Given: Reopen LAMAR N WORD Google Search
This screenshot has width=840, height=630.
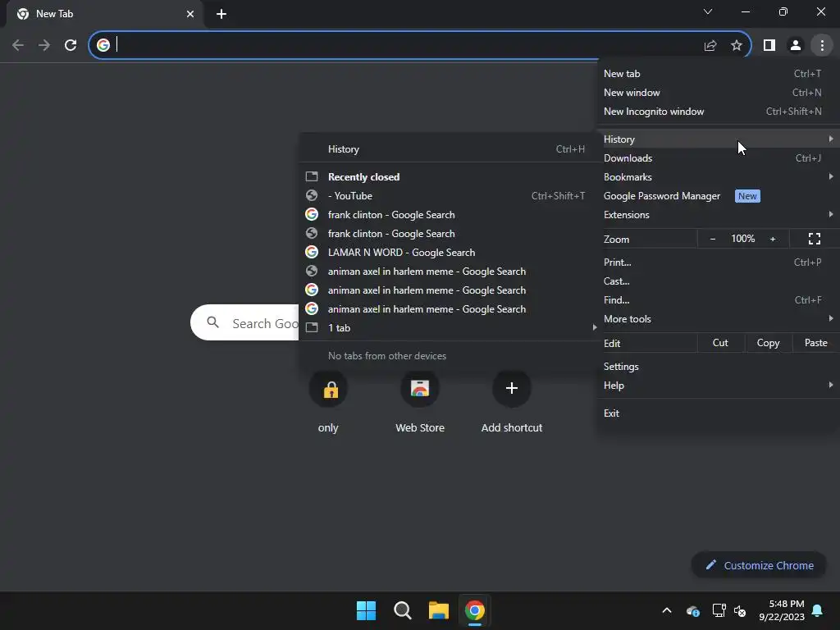Looking at the screenshot, I should [x=449, y=253].
